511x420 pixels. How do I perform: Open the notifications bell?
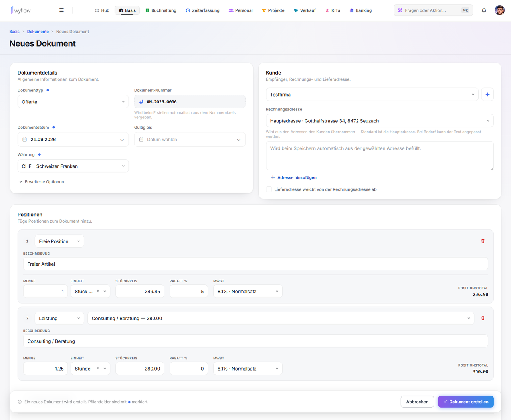pyautogui.click(x=484, y=10)
